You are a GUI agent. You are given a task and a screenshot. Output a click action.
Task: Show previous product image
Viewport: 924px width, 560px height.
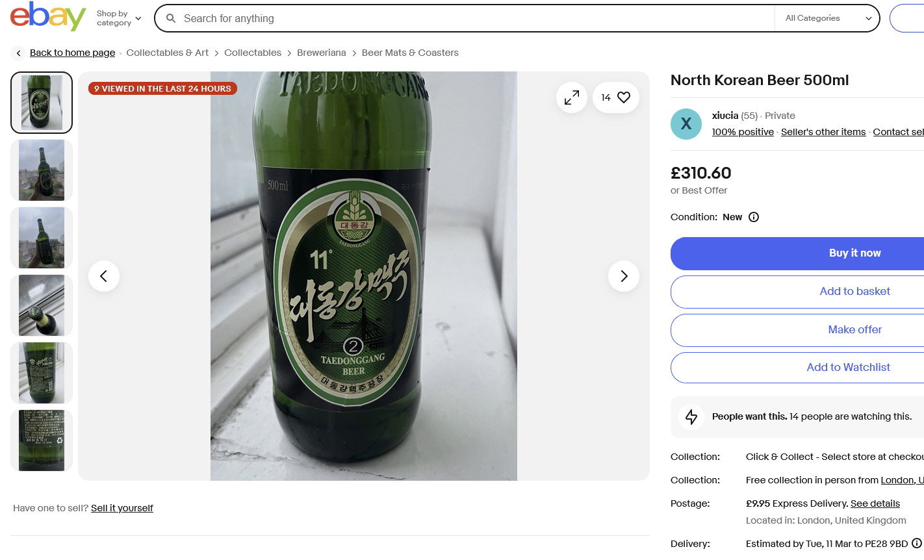(104, 276)
